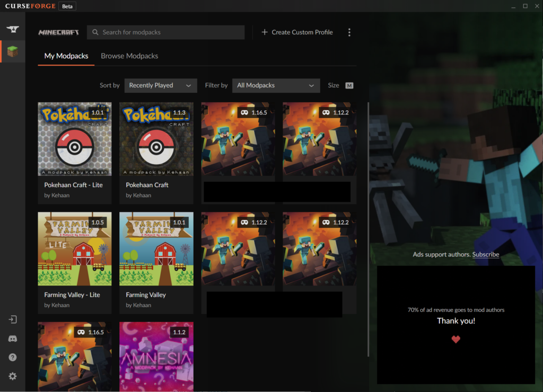Switch to the My Modpacks tab
The image size is (543, 392).
tap(66, 56)
